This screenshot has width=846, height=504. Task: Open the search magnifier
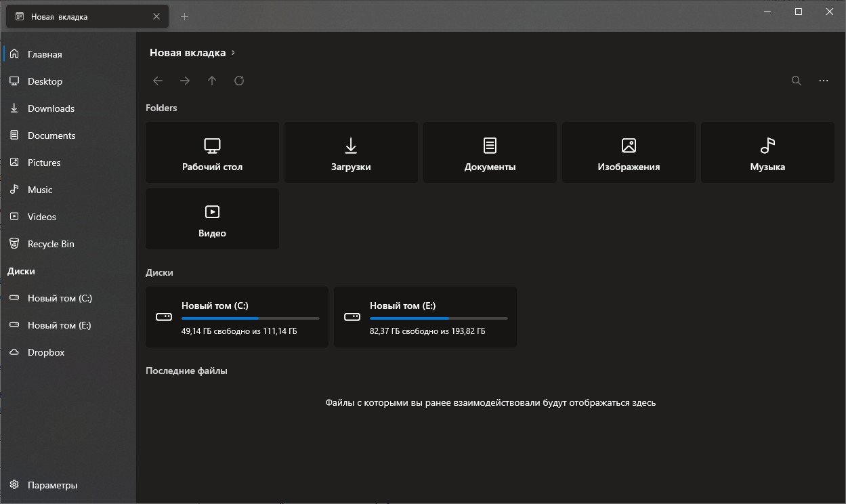tap(797, 81)
